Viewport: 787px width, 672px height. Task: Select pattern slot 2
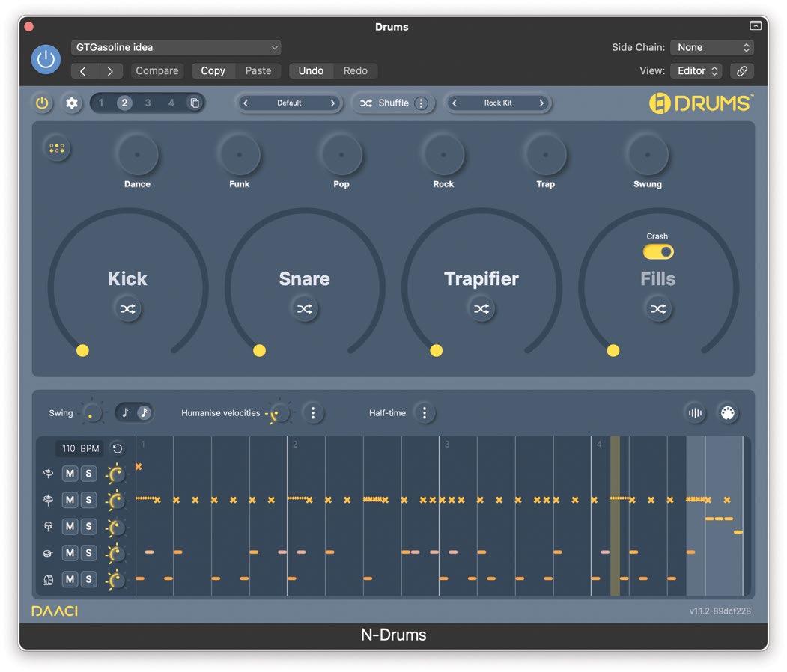coord(124,103)
